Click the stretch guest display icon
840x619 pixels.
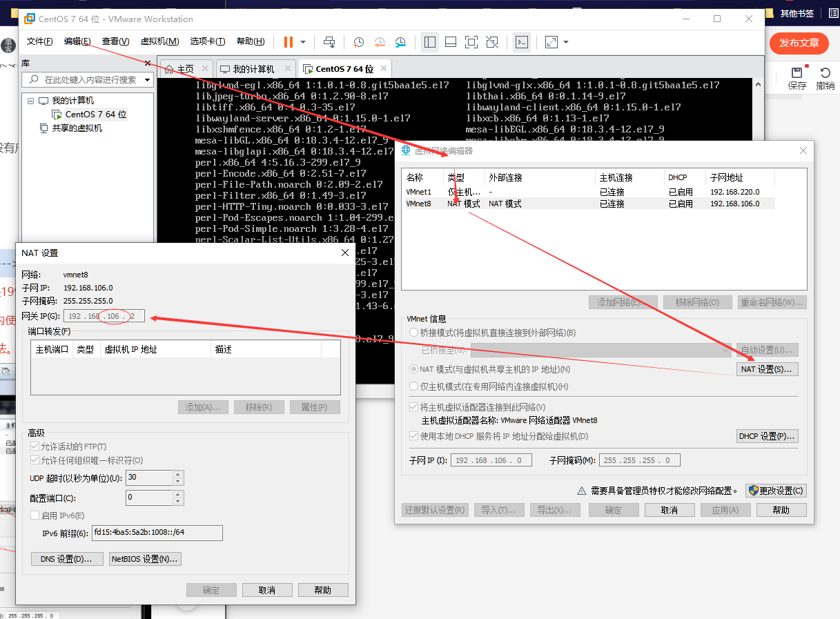551,42
